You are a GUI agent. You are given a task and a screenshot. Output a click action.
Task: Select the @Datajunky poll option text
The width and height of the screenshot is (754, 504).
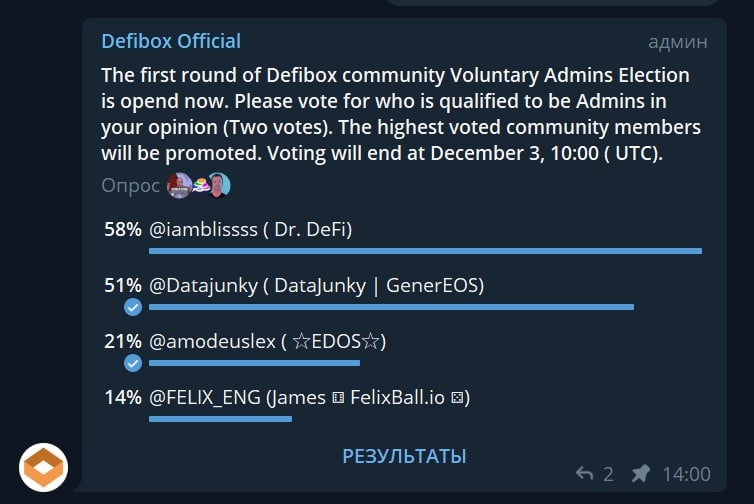pyautogui.click(x=316, y=286)
